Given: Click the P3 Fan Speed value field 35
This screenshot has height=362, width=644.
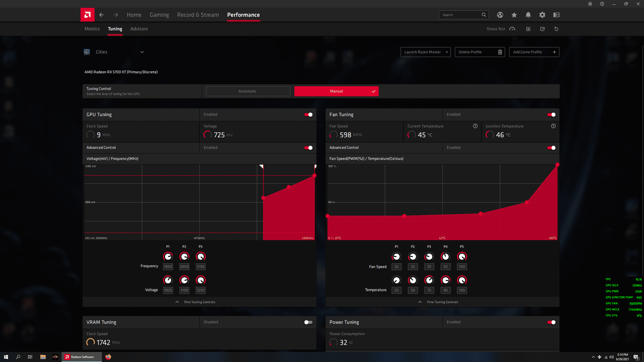Looking at the screenshot, I should pyautogui.click(x=429, y=267).
